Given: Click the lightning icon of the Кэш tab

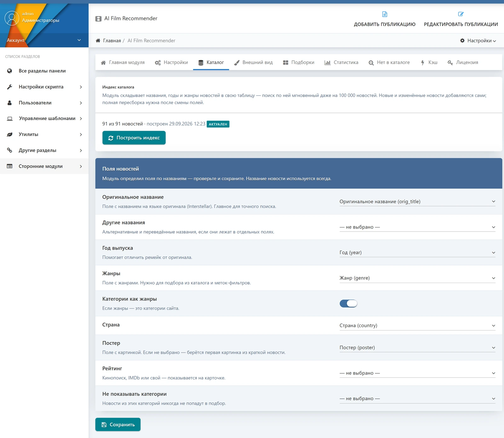Looking at the screenshot, I should click(423, 63).
